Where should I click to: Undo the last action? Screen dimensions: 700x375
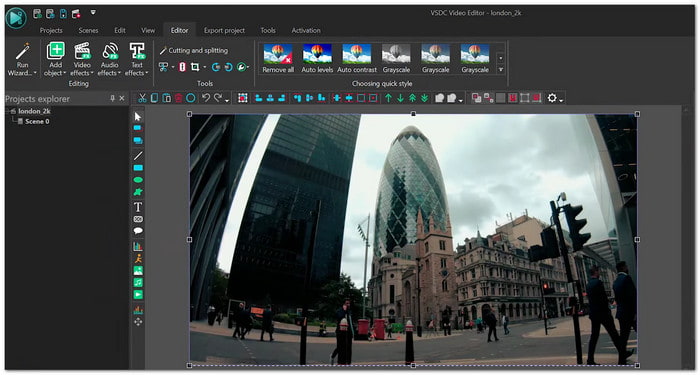pyautogui.click(x=205, y=98)
